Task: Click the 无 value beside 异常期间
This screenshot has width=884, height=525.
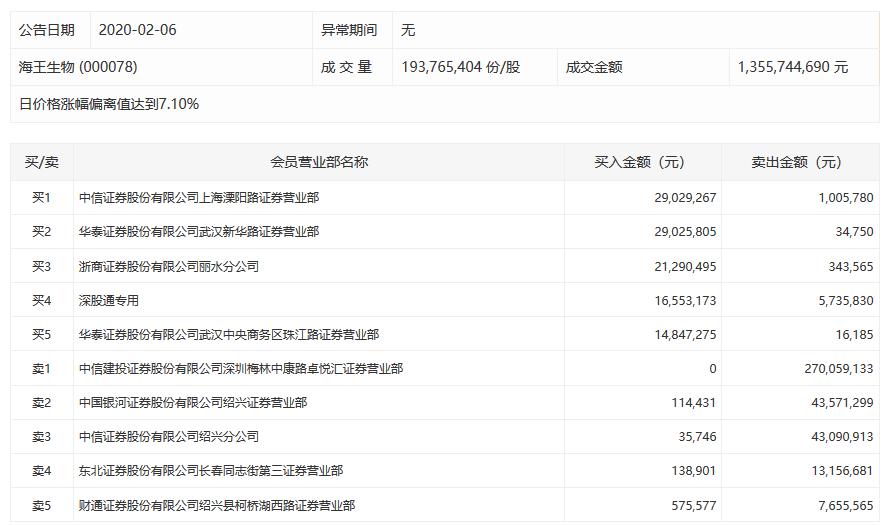Action: coord(408,30)
